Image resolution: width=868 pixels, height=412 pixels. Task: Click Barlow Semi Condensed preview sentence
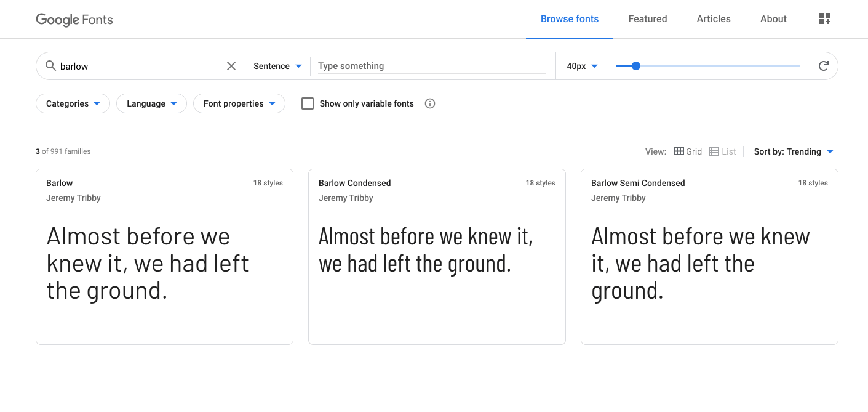click(701, 264)
